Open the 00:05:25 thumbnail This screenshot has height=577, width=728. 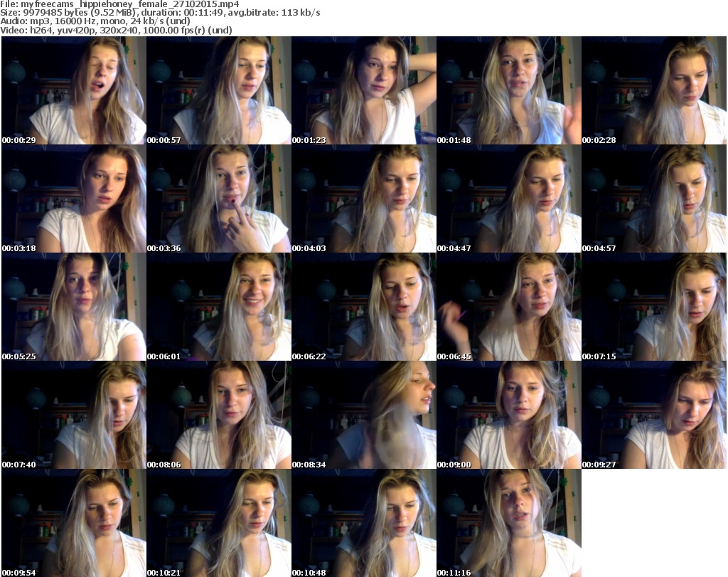point(74,307)
